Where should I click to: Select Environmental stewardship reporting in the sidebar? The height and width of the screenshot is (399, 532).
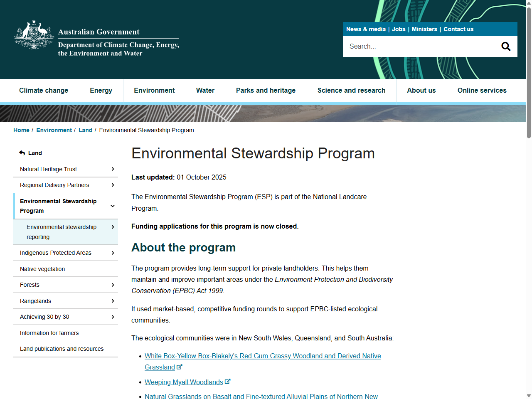[x=61, y=232]
